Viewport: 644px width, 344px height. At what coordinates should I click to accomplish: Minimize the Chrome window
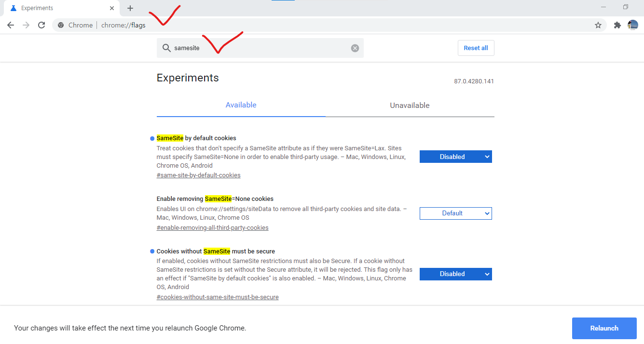click(603, 7)
